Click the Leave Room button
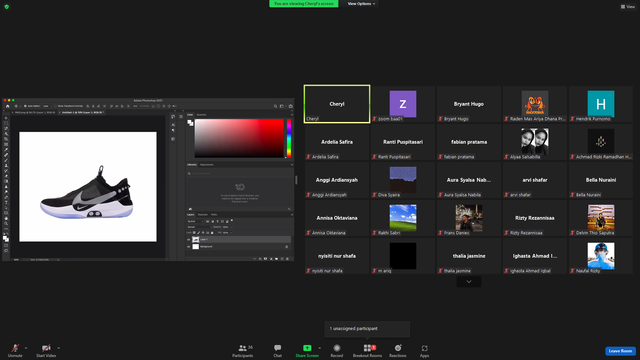 [620, 351]
